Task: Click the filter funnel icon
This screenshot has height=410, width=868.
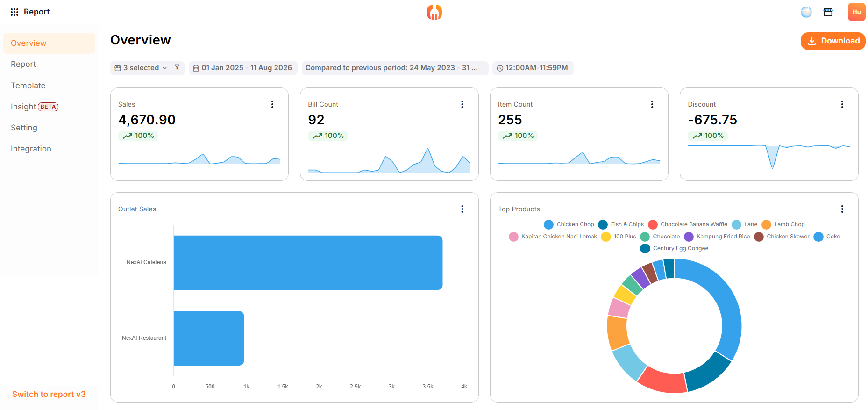Action: [x=177, y=67]
